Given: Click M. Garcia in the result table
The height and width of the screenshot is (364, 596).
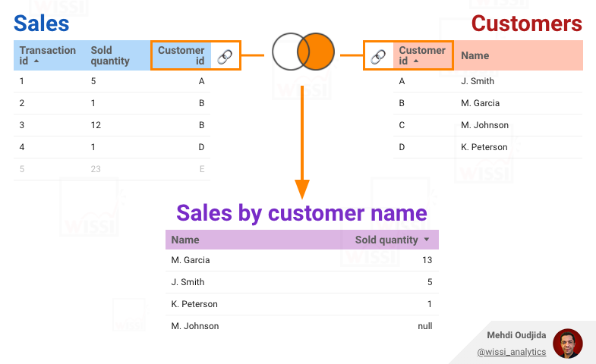Looking at the screenshot, I should [191, 260].
